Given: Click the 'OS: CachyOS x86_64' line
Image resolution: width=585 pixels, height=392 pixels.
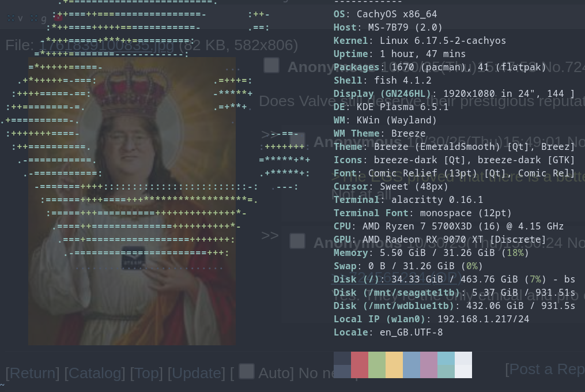Looking at the screenshot, I should (385, 14).
